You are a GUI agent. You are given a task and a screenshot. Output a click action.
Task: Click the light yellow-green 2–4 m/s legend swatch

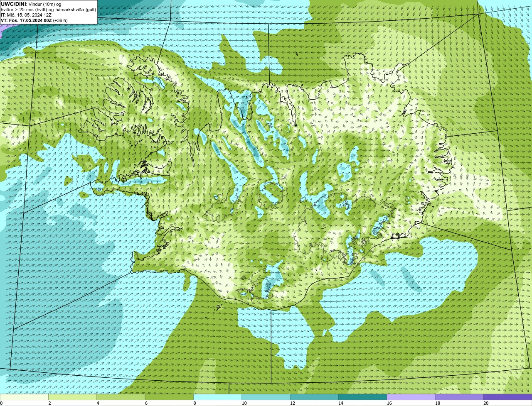point(73,397)
